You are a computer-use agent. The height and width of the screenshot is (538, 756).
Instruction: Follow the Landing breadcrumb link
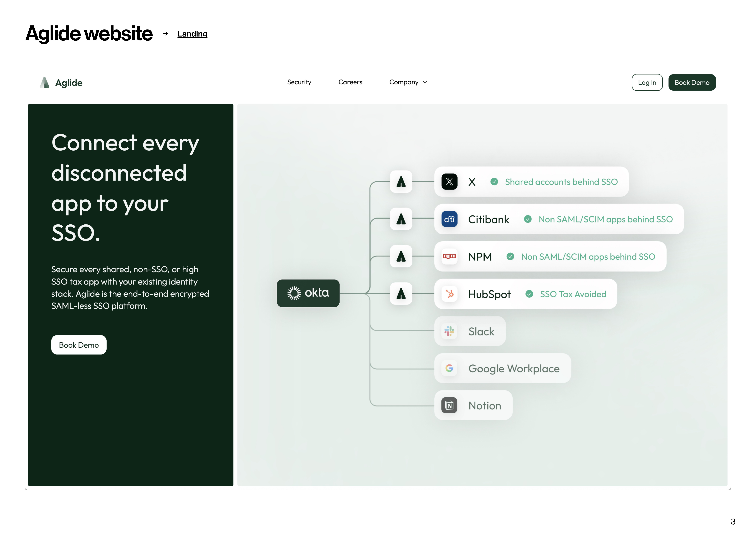point(192,34)
